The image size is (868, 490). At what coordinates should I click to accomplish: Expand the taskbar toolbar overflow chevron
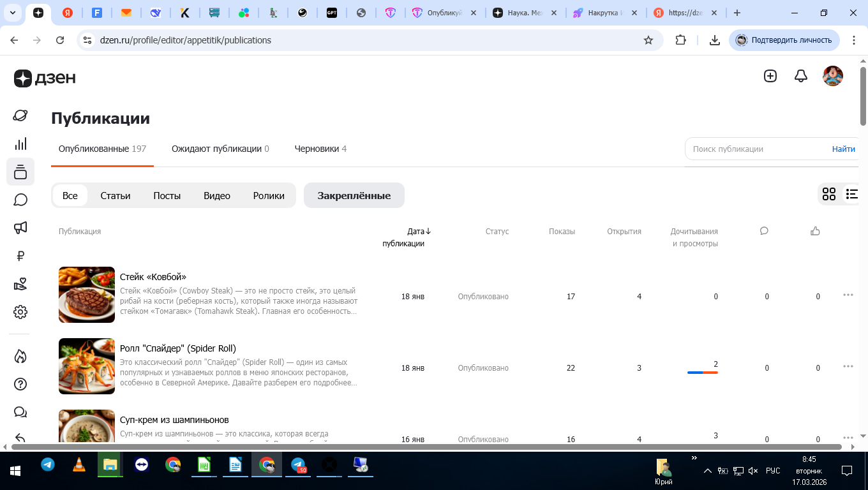point(694,458)
